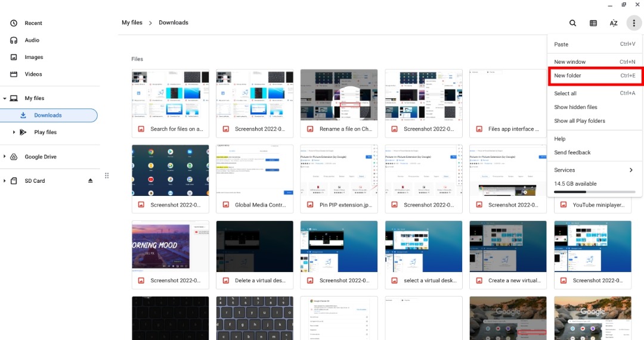Select the Search for files thumbnail

pyautogui.click(x=170, y=95)
